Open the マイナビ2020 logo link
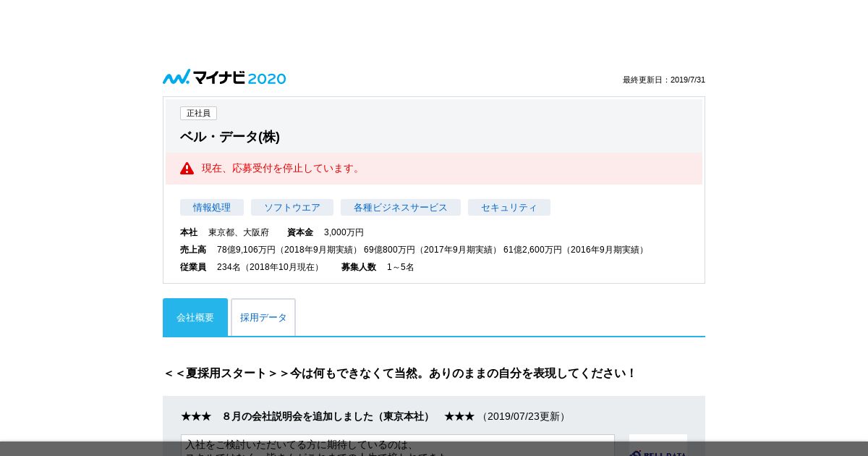The width and height of the screenshot is (868, 456). pyautogui.click(x=224, y=77)
